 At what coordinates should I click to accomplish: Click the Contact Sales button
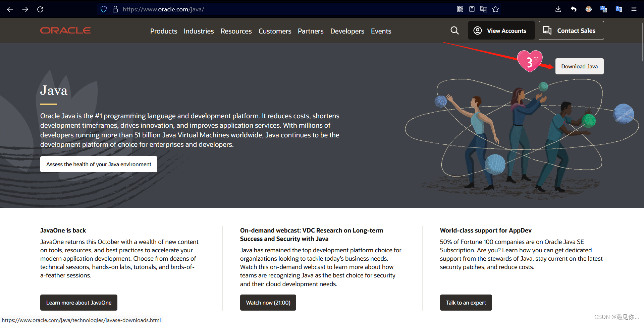tap(571, 30)
